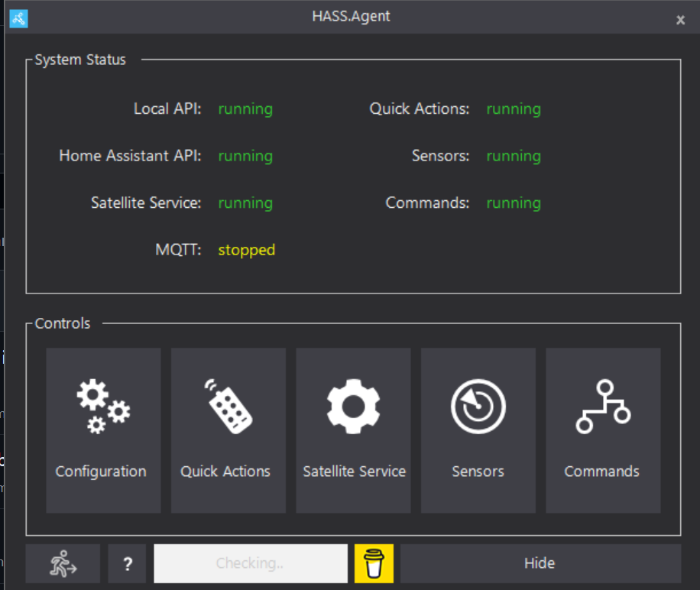This screenshot has height=590, width=700.
Task: Click the Hide button
Action: click(540, 563)
